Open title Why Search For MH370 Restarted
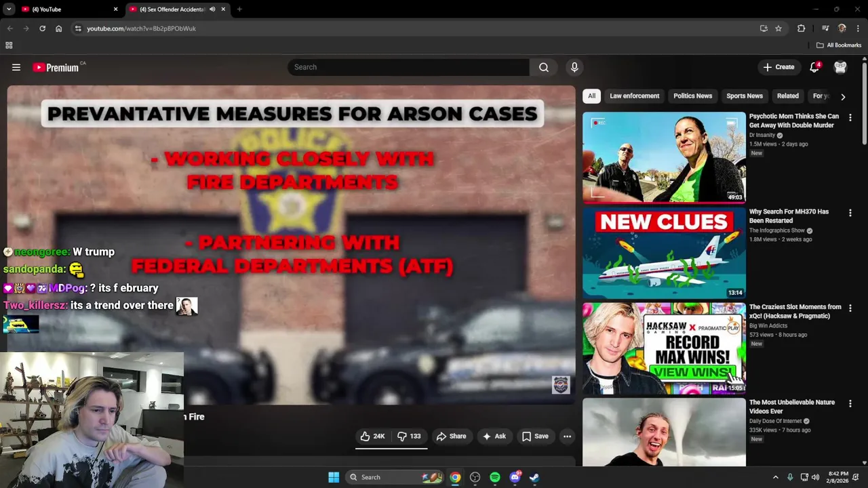This screenshot has height=488, width=868. 789,216
